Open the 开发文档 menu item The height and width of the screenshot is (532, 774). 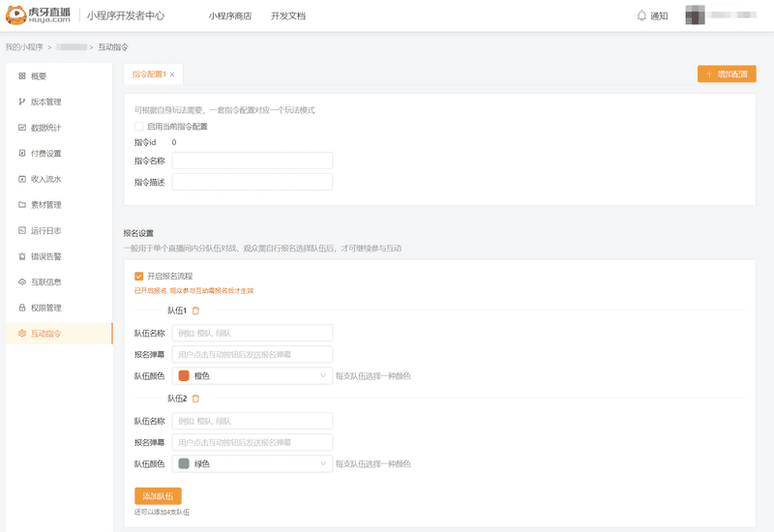tap(288, 16)
